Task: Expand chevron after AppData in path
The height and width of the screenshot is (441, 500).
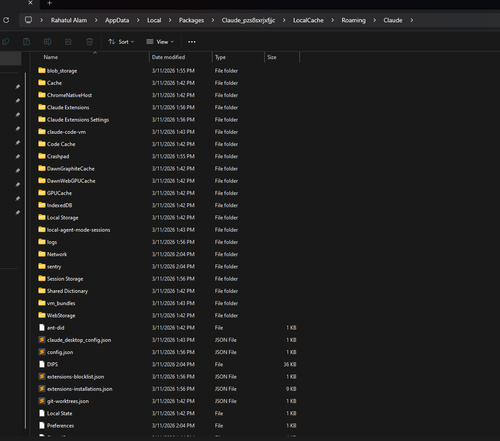Action: pos(138,20)
